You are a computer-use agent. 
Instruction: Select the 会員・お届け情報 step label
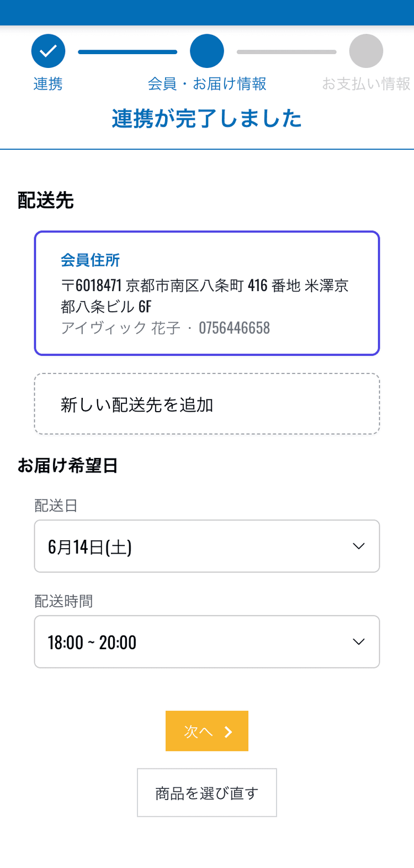click(207, 84)
